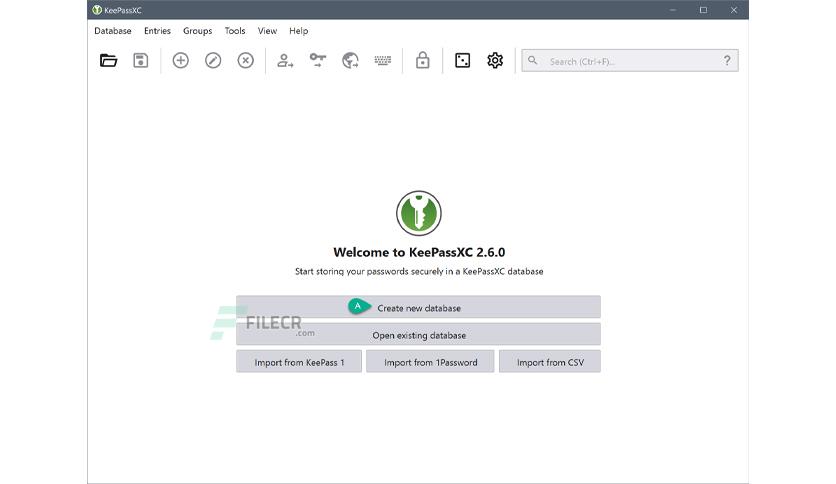Lock databases with padlock icon
The image size is (836, 484).
pyautogui.click(x=423, y=60)
